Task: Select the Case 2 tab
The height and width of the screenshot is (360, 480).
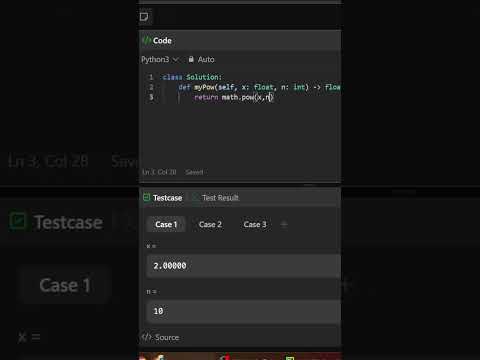Action: pyautogui.click(x=210, y=224)
